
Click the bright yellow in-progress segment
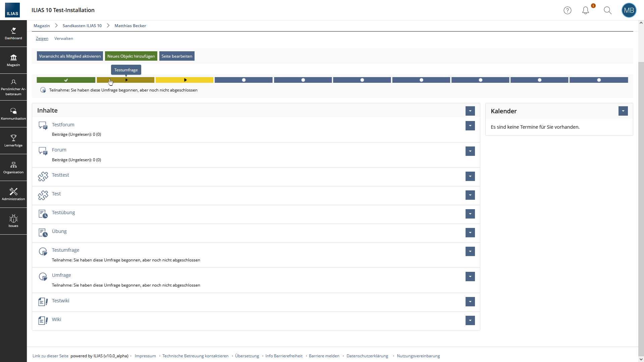point(184,80)
